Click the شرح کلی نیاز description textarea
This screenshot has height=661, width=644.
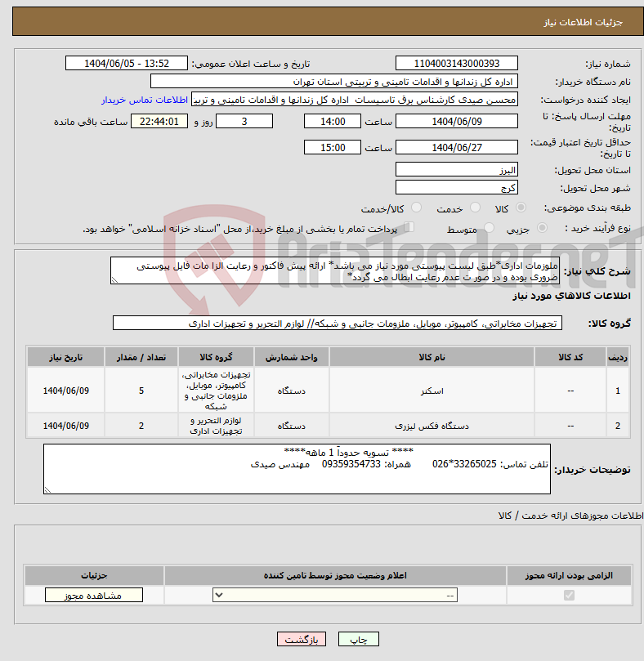pos(335,270)
